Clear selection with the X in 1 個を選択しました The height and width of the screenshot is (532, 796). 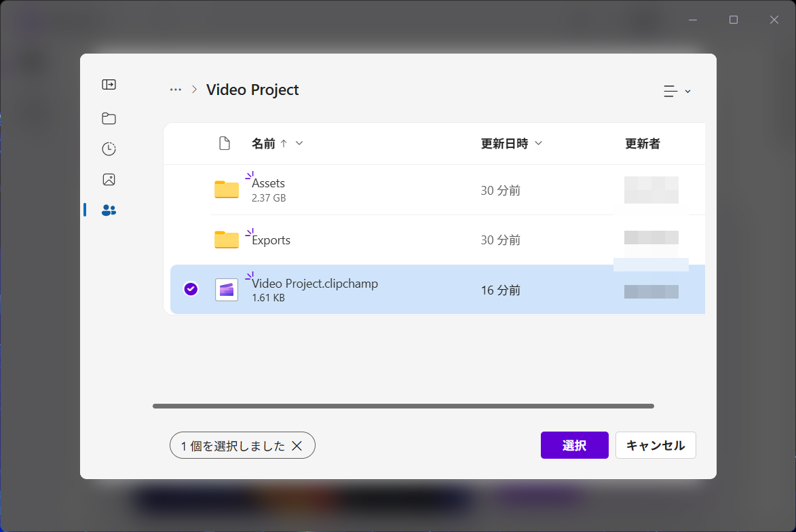click(x=297, y=446)
